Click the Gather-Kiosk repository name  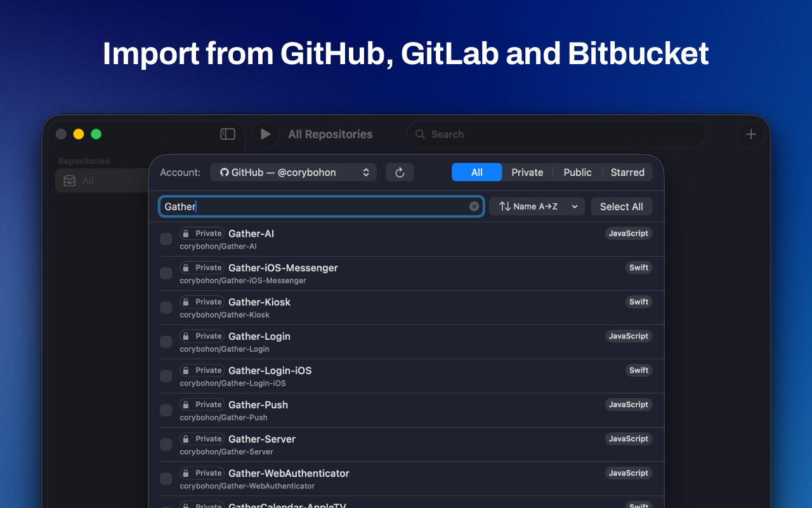tap(259, 302)
